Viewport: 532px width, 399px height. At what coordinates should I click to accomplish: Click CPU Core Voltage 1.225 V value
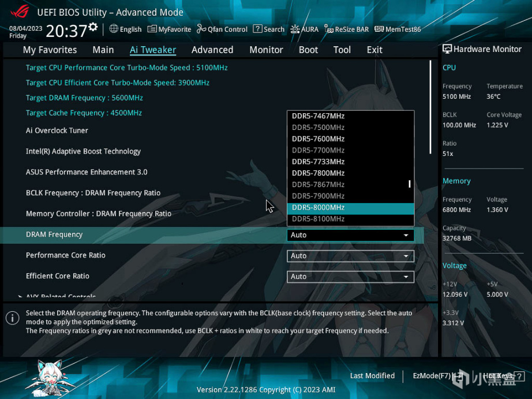497,125
